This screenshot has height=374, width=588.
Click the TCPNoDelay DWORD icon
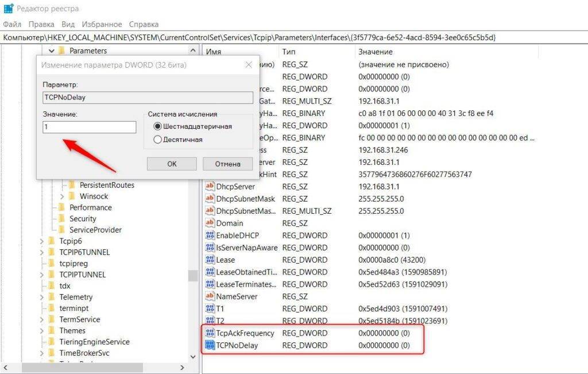pyautogui.click(x=210, y=345)
